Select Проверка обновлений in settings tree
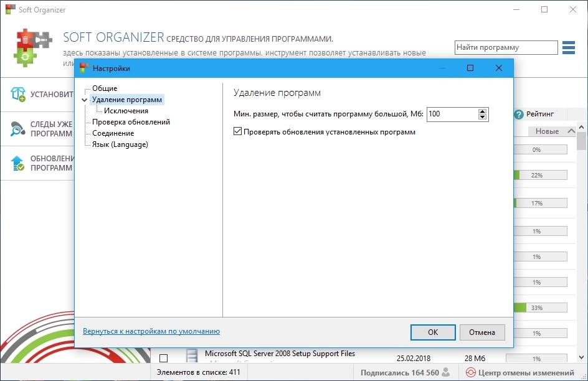588x381 pixels. pyautogui.click(x=131, y=122)
